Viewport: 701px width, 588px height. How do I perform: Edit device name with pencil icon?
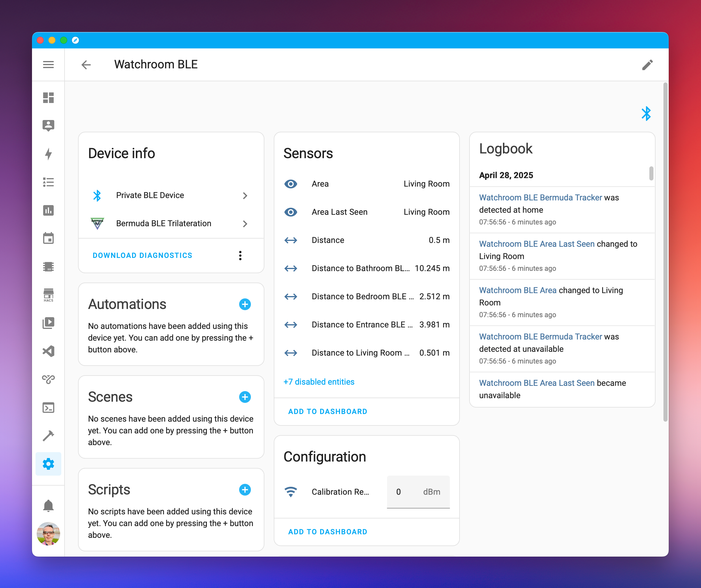coord(647,65)
